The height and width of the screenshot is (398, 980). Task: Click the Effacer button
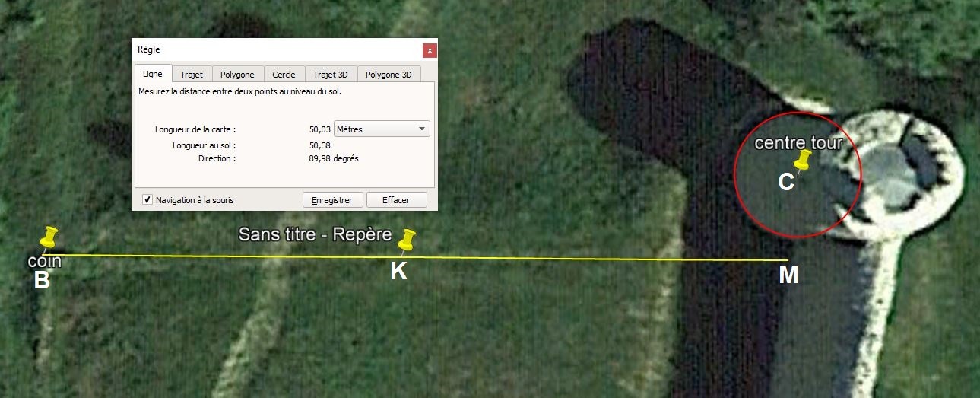396,200
